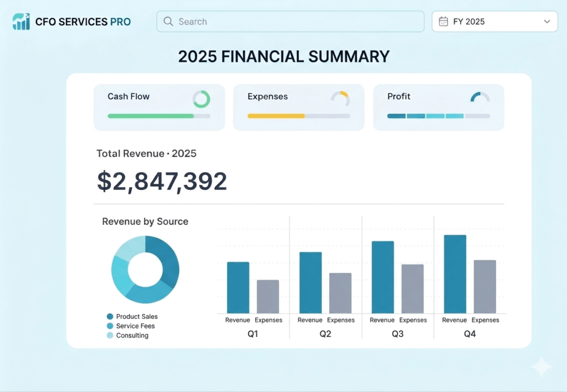
Task: Click the green Cash Flow progress bar
Action: (159, 116)
